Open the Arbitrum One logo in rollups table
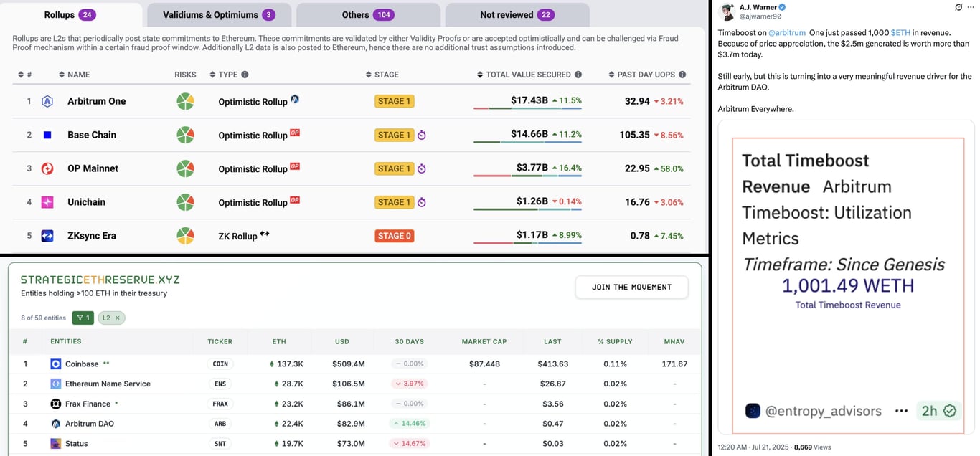Image resolution: width=980 pixels, height=456 pixels. [47, 101]
